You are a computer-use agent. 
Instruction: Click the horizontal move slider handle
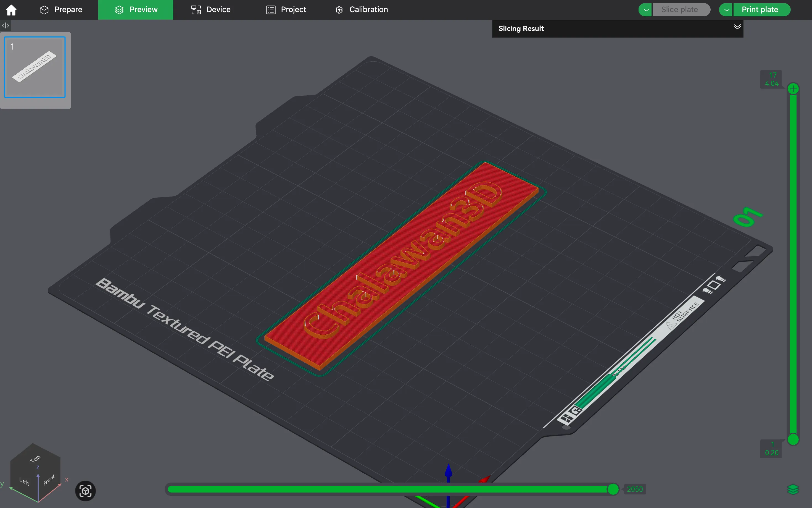[x=613, y=489]
